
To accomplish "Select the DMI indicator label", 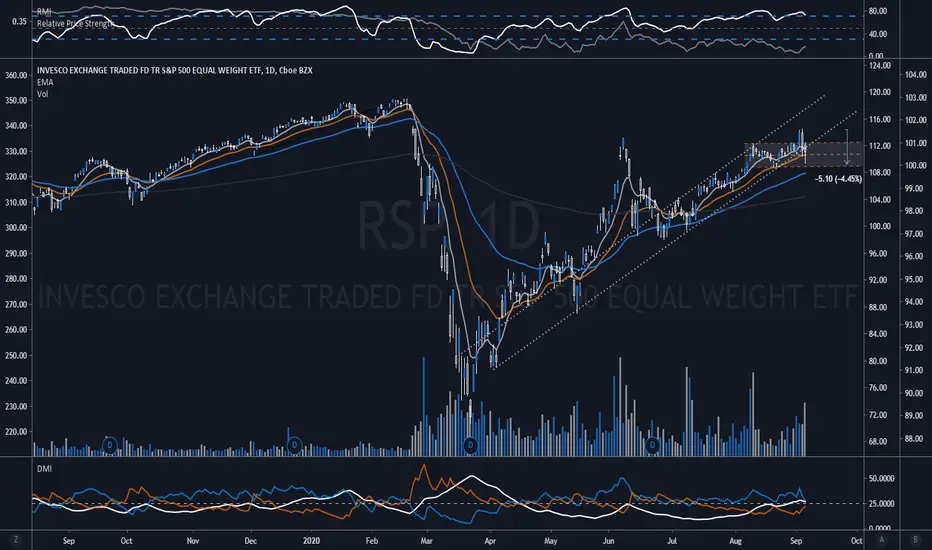I will tap(45, 469).
